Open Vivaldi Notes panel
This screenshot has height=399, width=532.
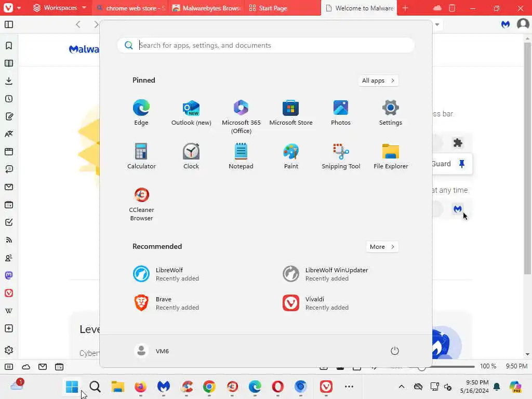(x=9, y=116)
